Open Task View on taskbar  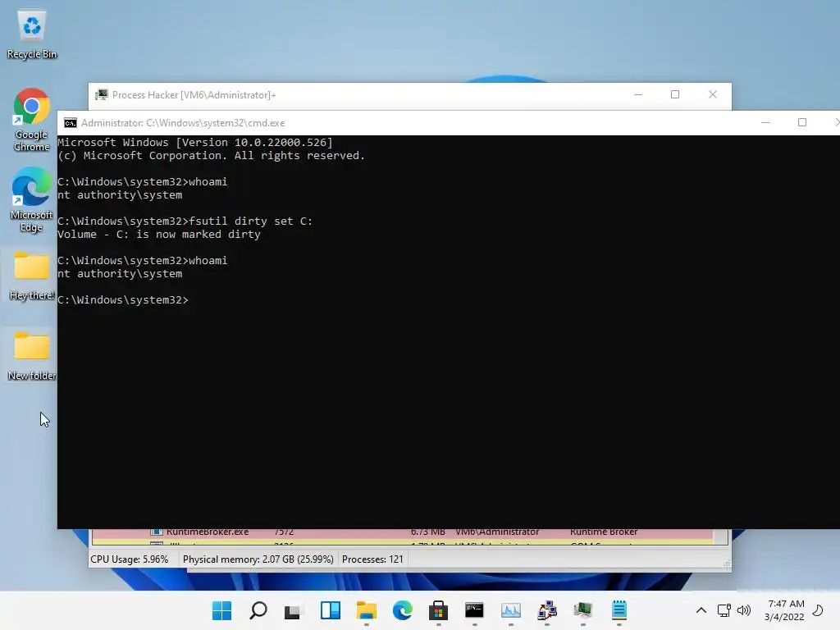tap(294, 610)
